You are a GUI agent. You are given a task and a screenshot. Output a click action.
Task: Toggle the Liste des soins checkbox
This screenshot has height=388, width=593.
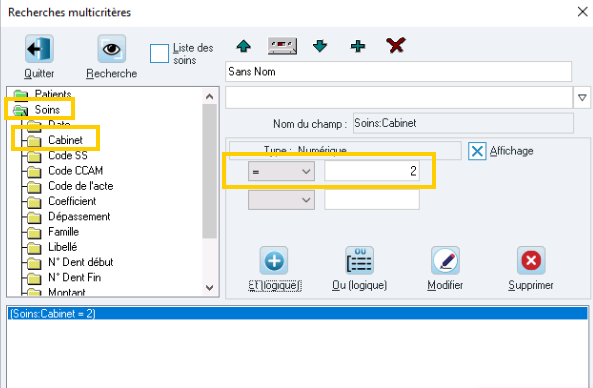[x=159, y=53]
